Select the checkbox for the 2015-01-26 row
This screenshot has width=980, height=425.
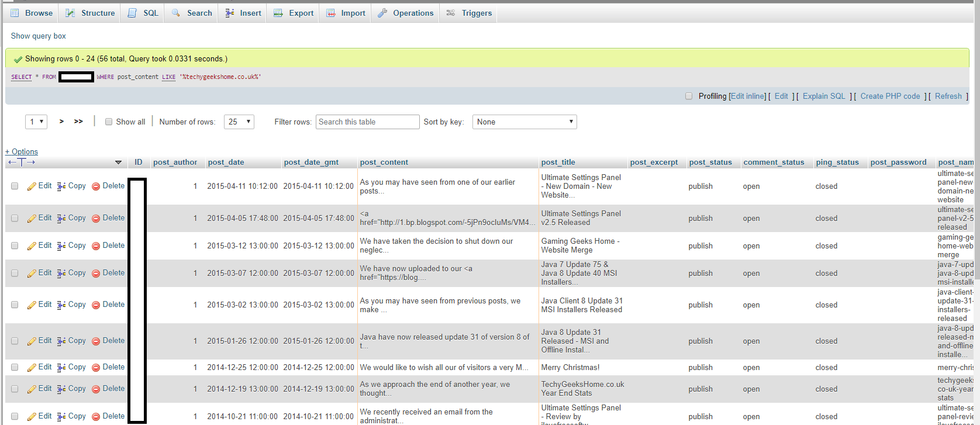[15, 341]
